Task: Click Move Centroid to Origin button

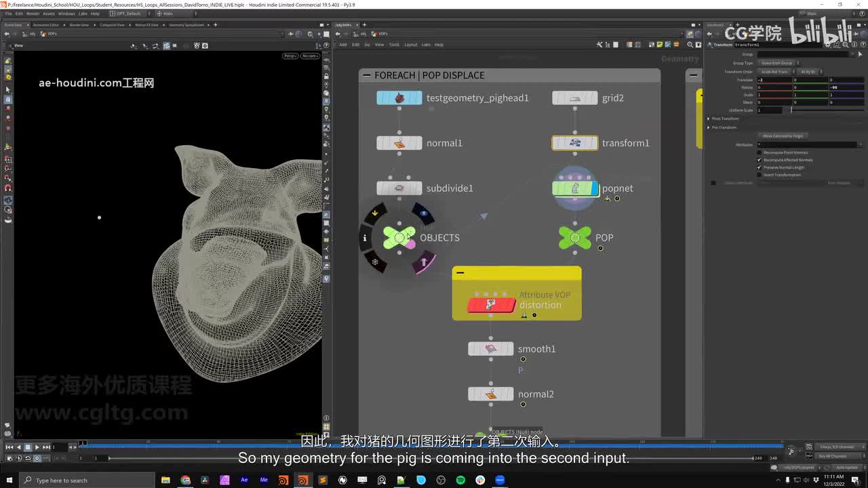Action: point(783,136)
